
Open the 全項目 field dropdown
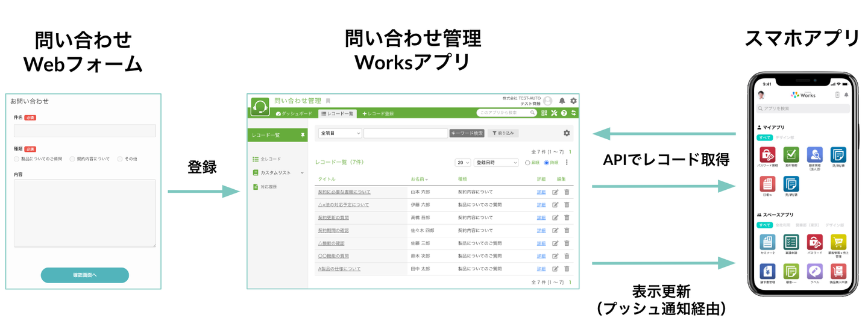(x=340, y=133)
